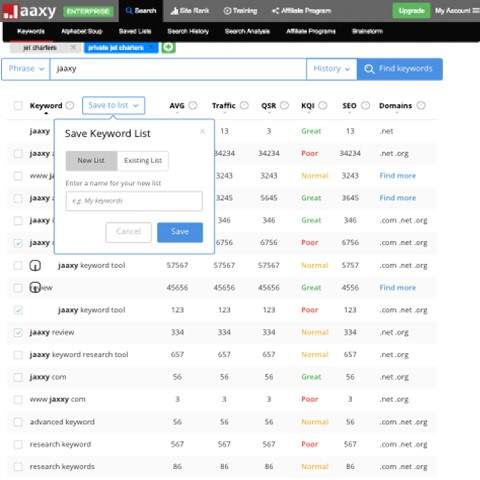Viewport: 480px width, 480px height.
Task: Click Cancel in the keyword list dialog
Action: (128, 232)
